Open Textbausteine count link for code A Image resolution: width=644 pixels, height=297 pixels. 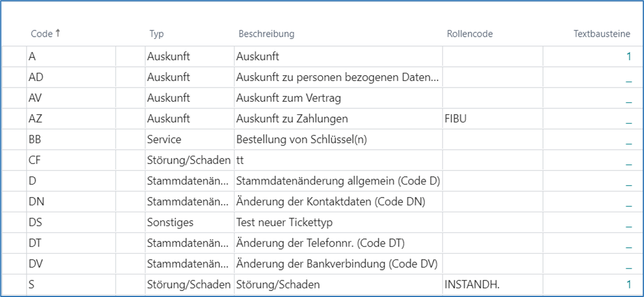click(629, 57)
